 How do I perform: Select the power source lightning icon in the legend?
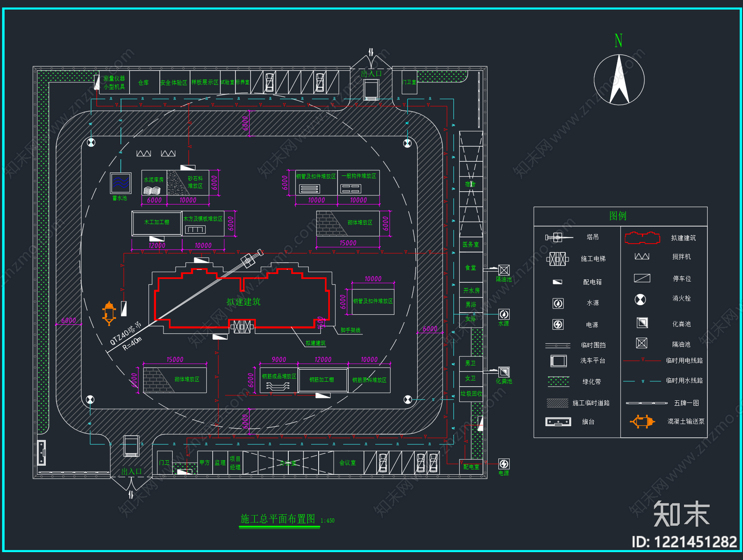pos(558,325)
